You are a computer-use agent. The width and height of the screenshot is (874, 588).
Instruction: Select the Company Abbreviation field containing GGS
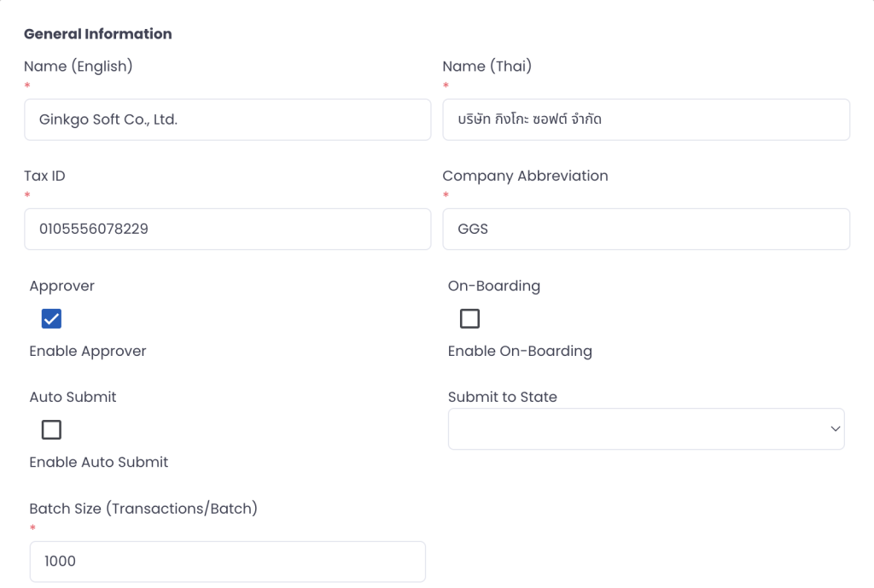645,229
